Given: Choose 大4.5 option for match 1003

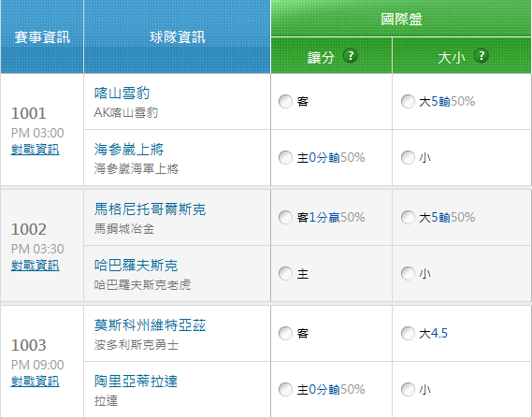Looking at the screenshot, I should point(408,334).
